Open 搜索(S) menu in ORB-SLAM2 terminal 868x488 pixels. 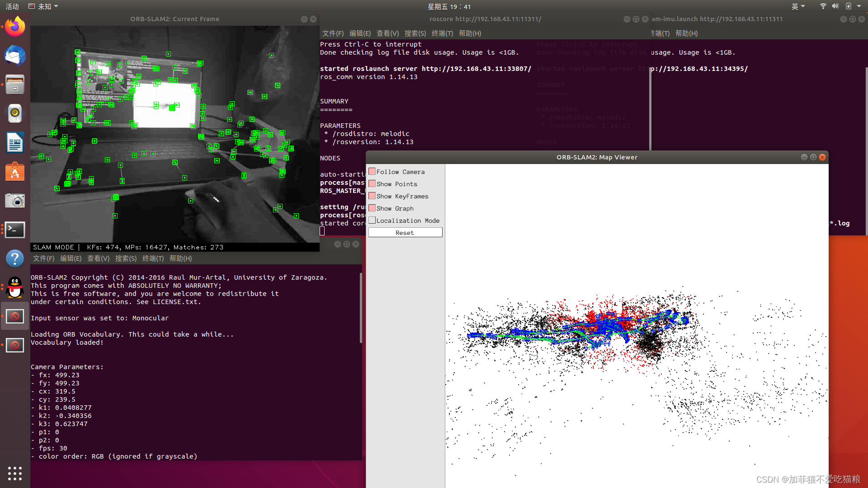tap(126, 258)
